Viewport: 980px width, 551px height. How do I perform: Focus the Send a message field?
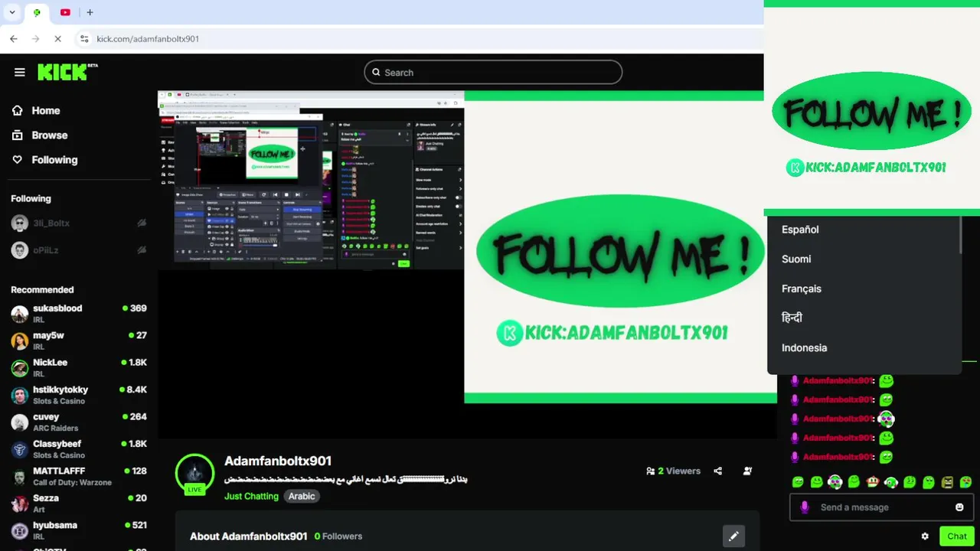[x=881, y=507]
